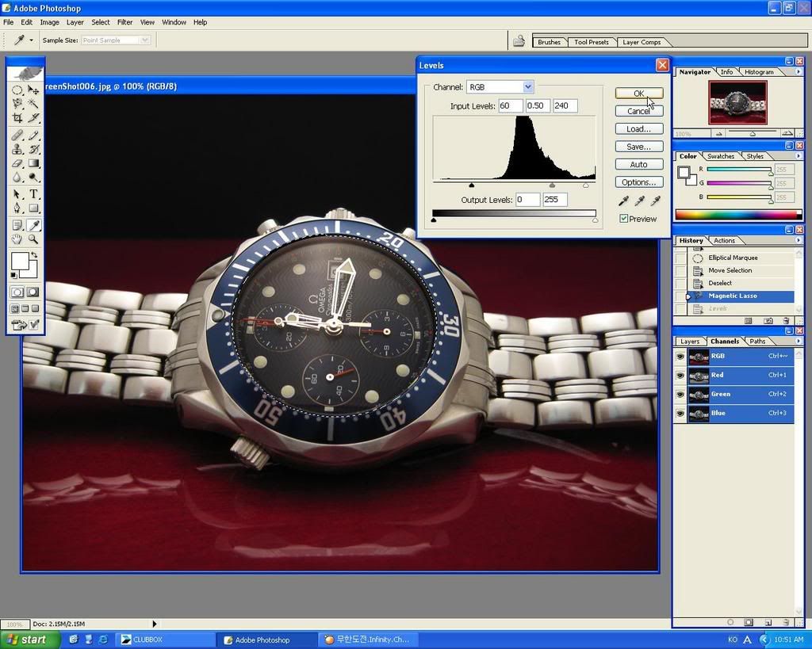Switch to Full Screen Mode with menu bar
812x649 pixels.
pos(25,308)
